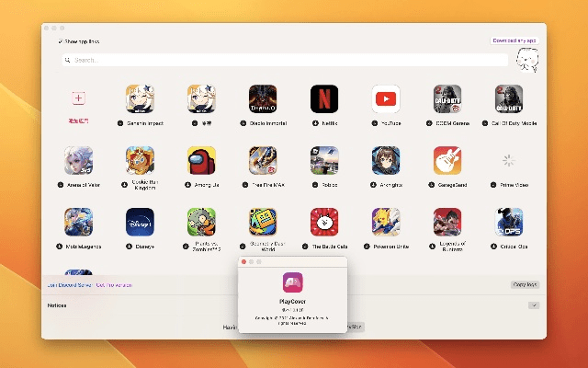Open the Genshin Impact app icon
Image resolution: width=588 pixels, height=368 pixels.
[x=140, y=98]
